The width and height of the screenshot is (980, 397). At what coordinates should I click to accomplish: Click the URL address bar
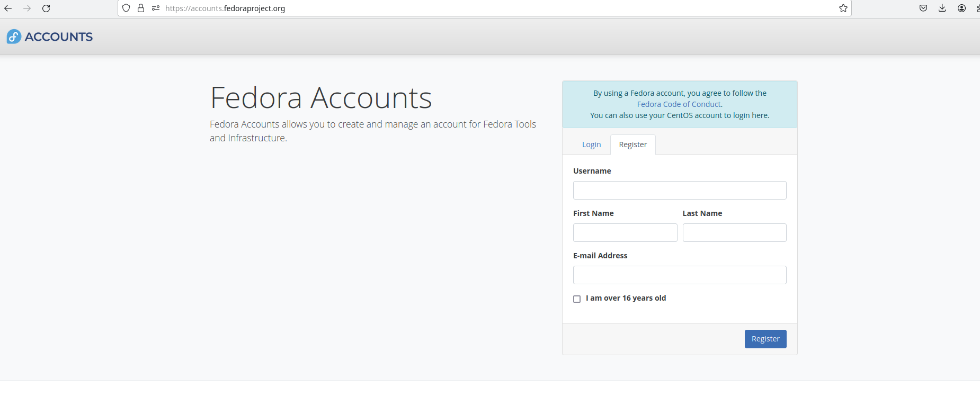coord(477,8)
